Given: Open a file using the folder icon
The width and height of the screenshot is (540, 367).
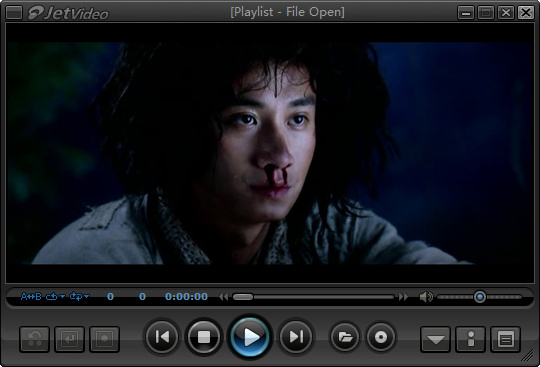Looking at the screenshot, I should click(345, 337).
